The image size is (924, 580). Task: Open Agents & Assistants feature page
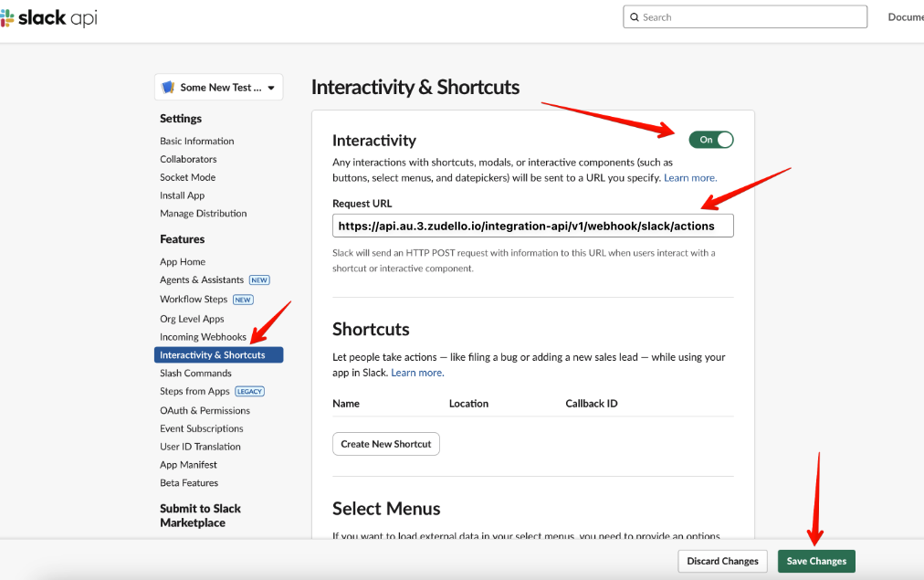[202, 280]
